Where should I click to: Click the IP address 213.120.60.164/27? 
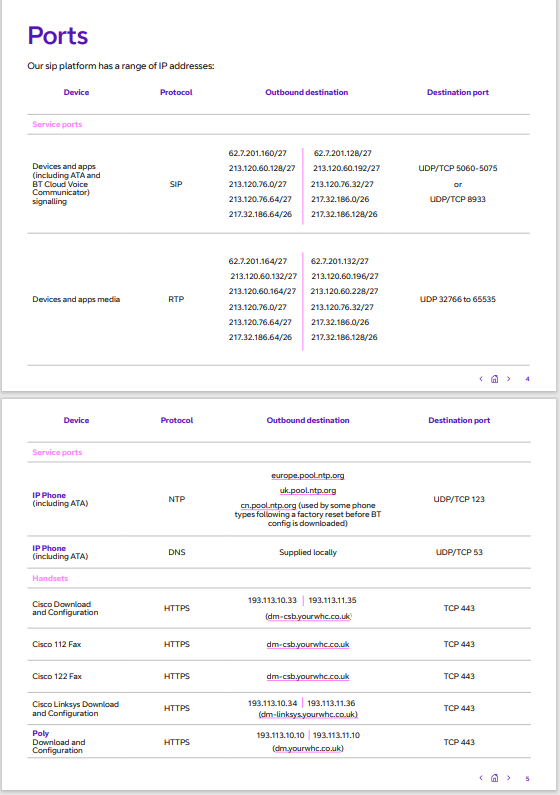tap(262, 292)
